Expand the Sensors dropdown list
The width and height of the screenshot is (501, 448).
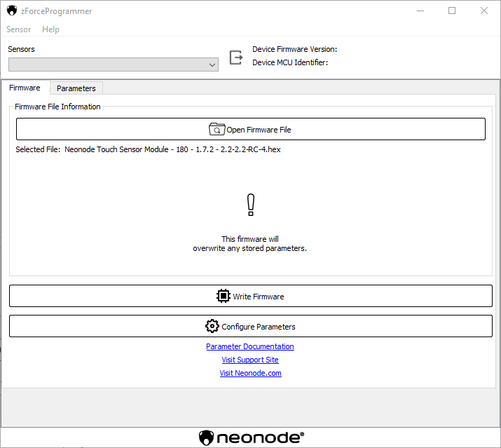point(114,65)
